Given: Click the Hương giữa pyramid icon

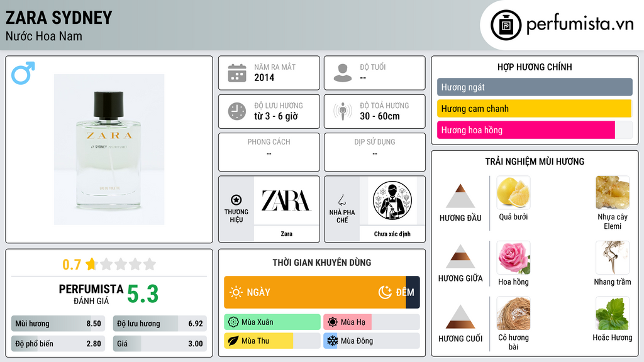Looking at the screenshot, I should pos(460,256).
